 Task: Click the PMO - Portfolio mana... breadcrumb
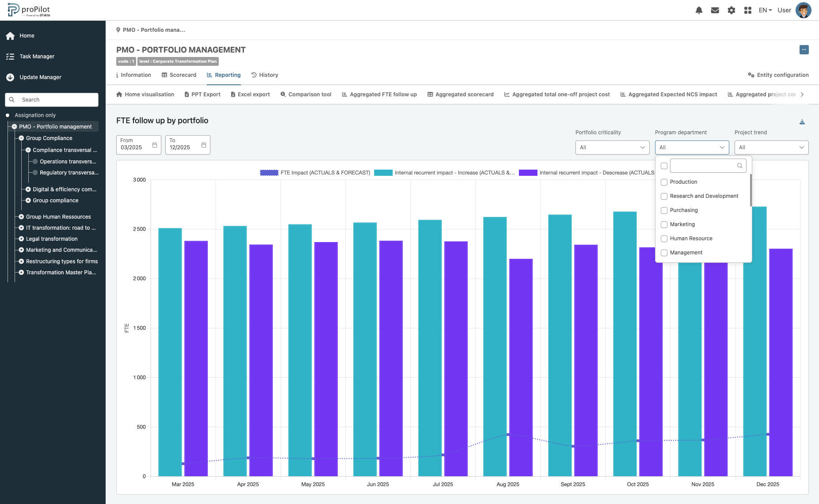pyautogui.click(x=154, y=30)
